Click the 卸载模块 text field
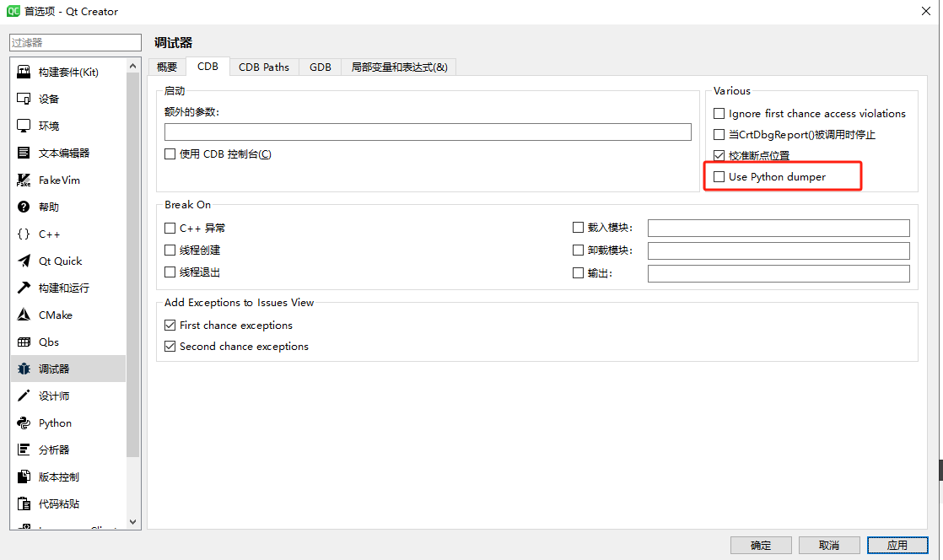The height and width of the screenshot is (560, 943). click(779, 250)
